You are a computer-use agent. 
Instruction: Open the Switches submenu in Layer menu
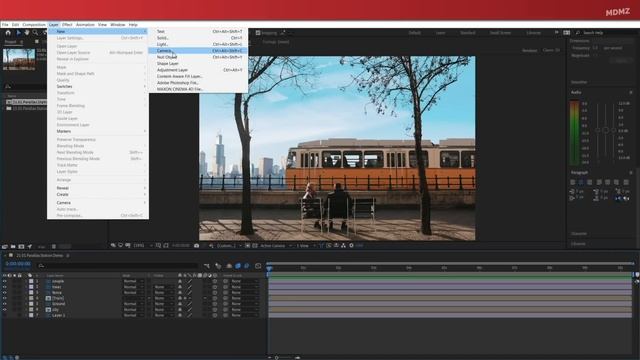click(x=98, y=87)
